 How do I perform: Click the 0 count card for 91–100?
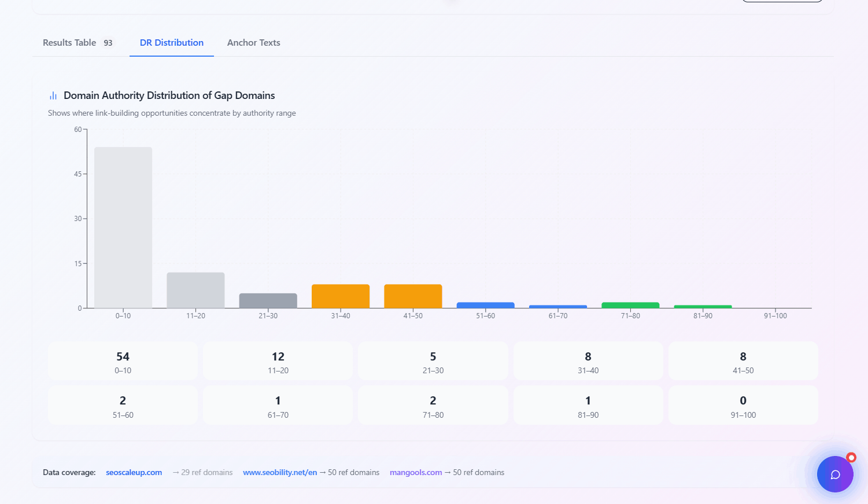pos(743,404)
